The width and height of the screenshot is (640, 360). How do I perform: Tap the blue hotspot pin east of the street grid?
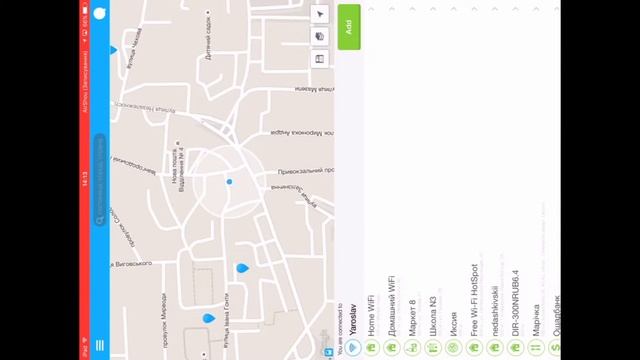tap(242, 268)
